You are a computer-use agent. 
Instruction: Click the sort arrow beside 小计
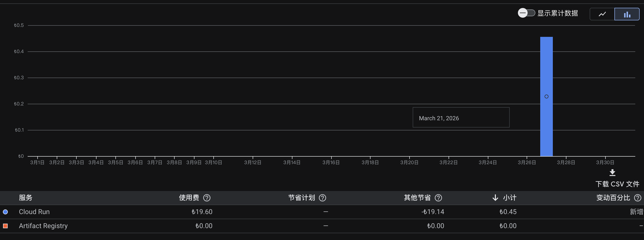495,198
